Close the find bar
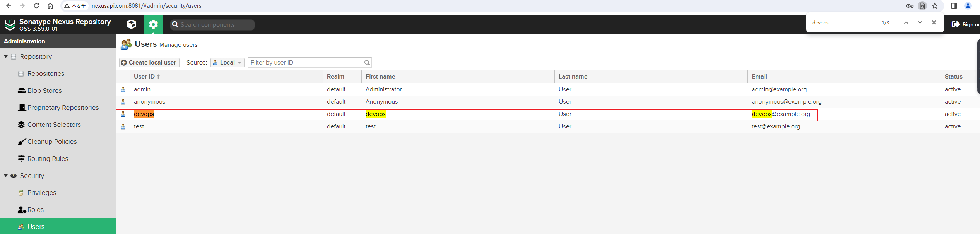The image size is (980, 234). 934,23
